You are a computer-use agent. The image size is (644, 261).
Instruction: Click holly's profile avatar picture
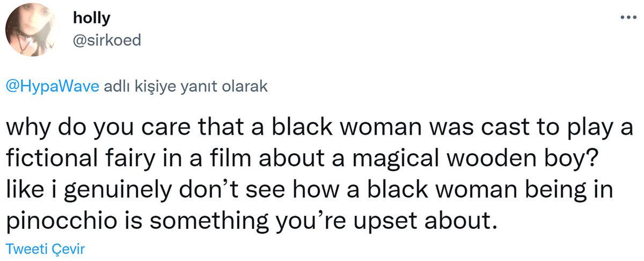point(30,29)
